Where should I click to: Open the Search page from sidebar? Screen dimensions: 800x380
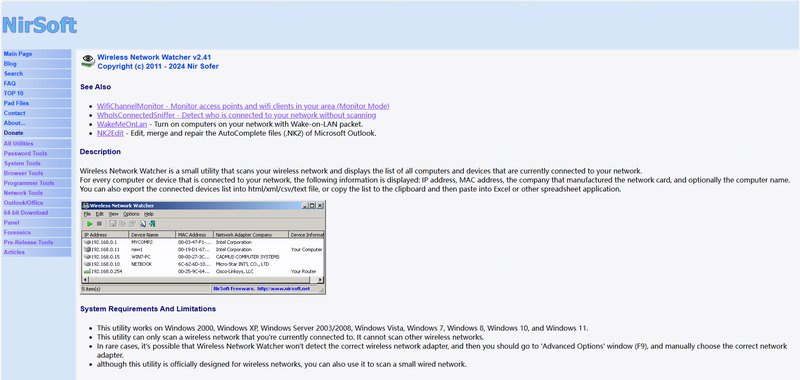coord(13,73)
